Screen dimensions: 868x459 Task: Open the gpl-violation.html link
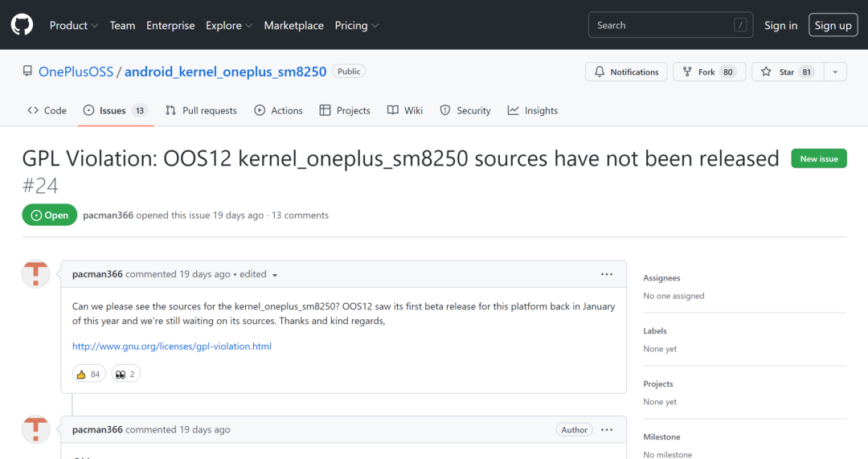(172, 346)
